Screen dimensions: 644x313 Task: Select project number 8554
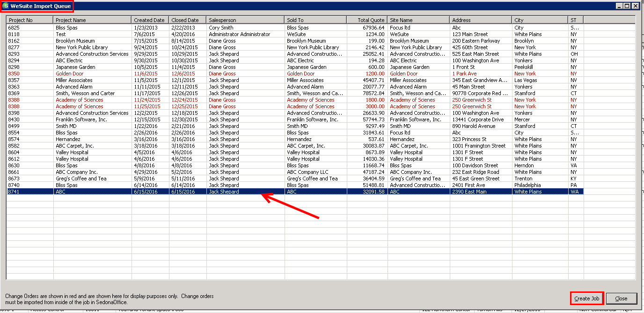(x=14, y=133)
